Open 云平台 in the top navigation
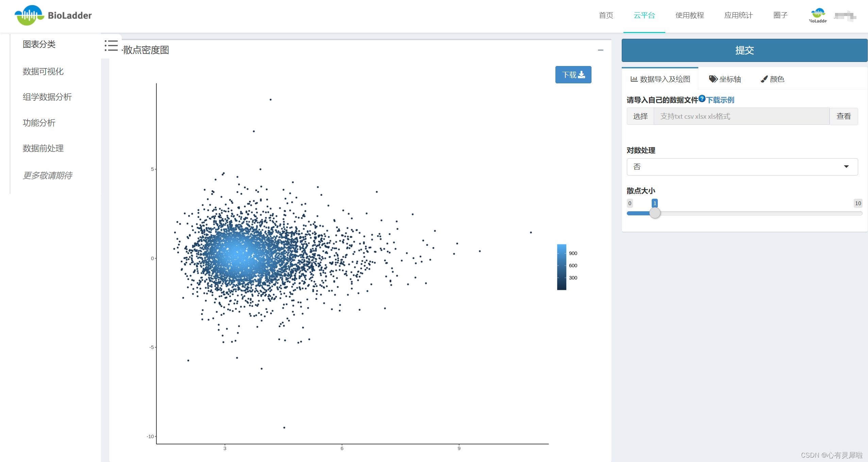 coord(644,15)
